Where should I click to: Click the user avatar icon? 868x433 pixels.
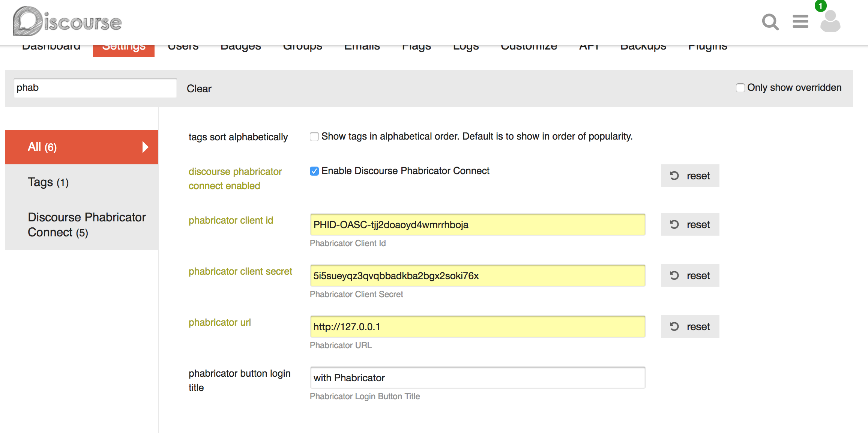pos(830,23)
